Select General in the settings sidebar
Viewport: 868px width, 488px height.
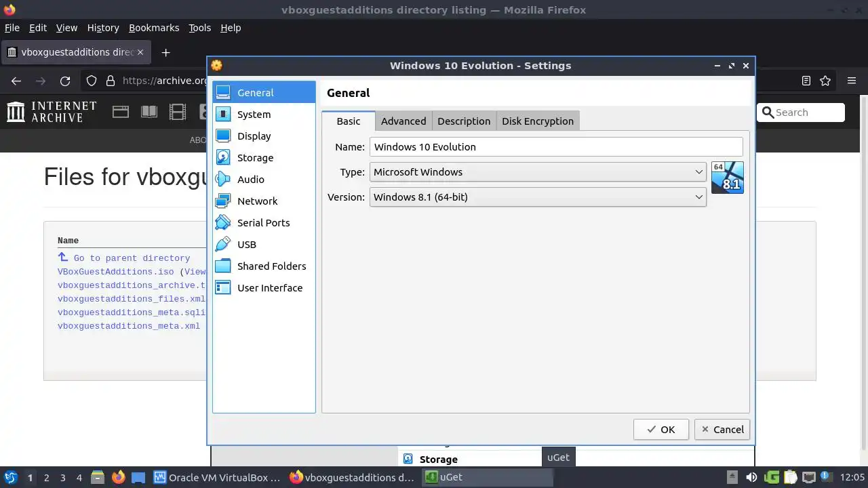click(264, 93)
